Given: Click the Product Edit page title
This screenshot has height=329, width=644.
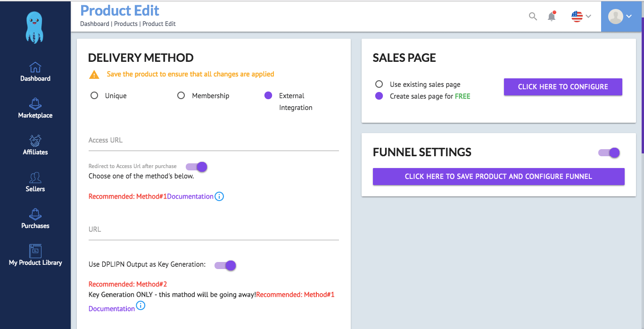Looking at the screenshot, I should point(120,10).
